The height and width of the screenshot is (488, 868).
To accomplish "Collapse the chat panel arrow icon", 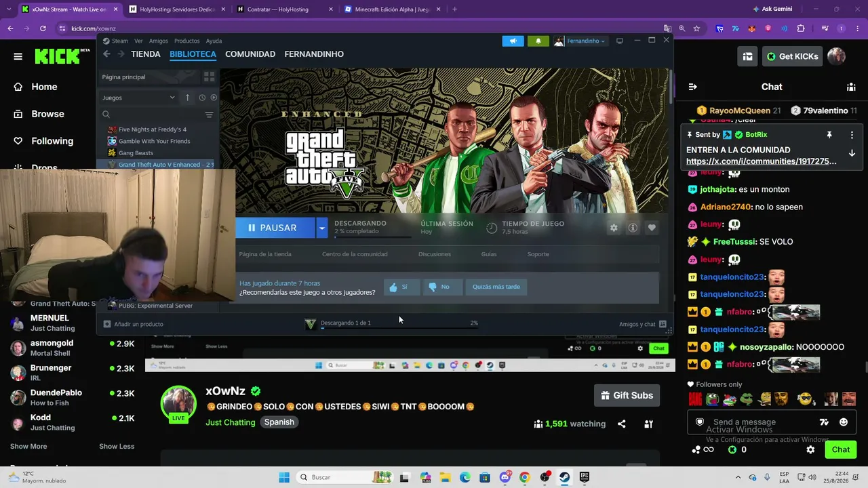I will tap(692, 87).
